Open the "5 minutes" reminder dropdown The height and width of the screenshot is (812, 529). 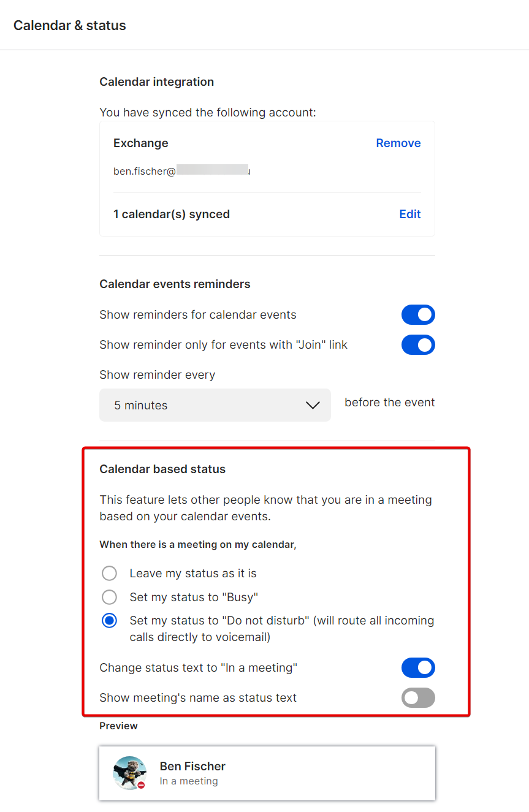click(215, 405)
